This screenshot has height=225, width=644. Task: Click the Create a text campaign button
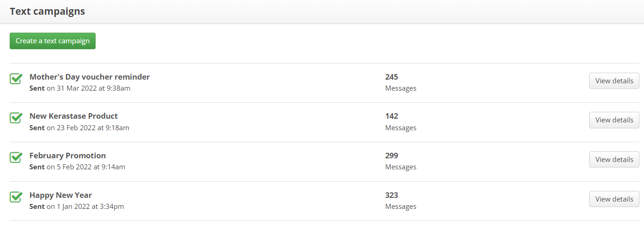[52, 41]
